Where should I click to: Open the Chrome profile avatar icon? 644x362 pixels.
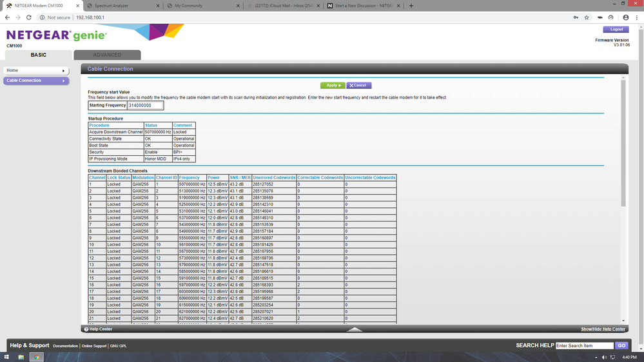[x=625, y=17]
